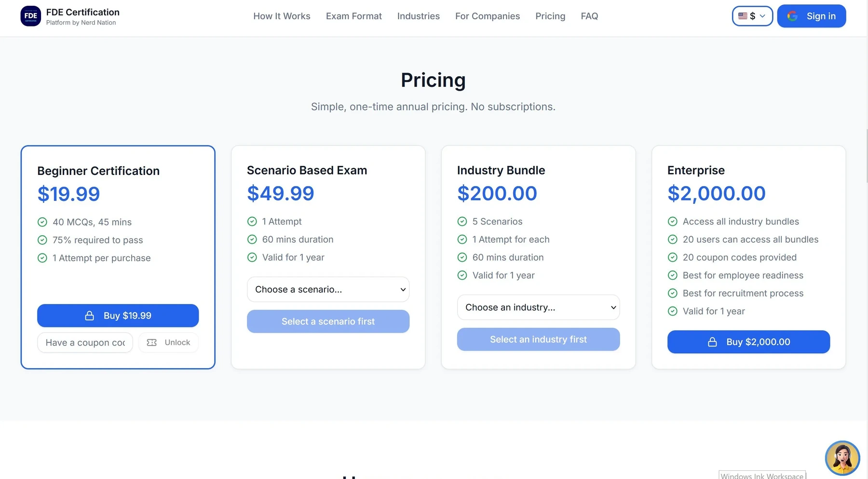This screenshot has height=479, width=868.
Task: Open the currency selector dropdown
Action: (752, 16)
